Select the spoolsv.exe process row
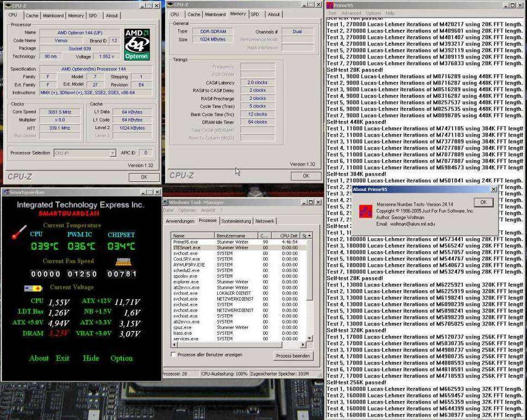 239,276
